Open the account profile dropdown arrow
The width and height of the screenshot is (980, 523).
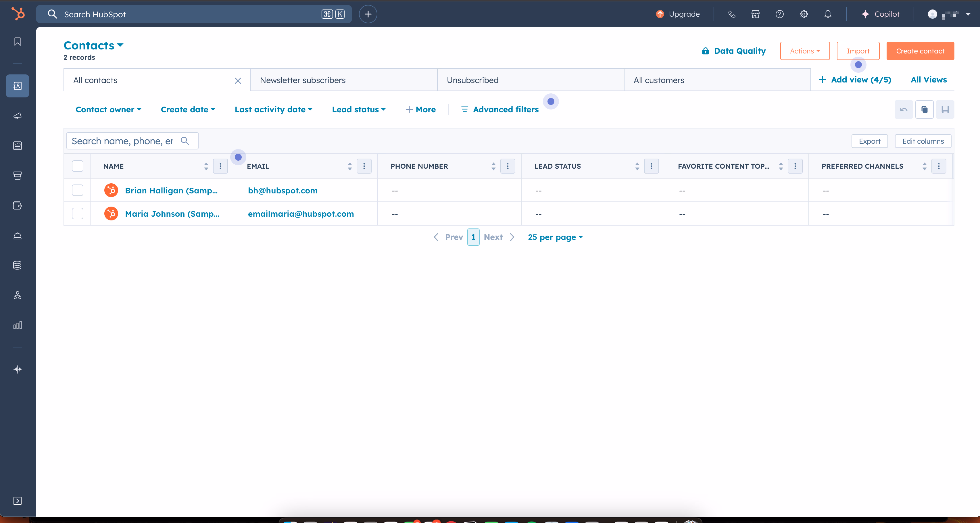(x=968, y=14)
